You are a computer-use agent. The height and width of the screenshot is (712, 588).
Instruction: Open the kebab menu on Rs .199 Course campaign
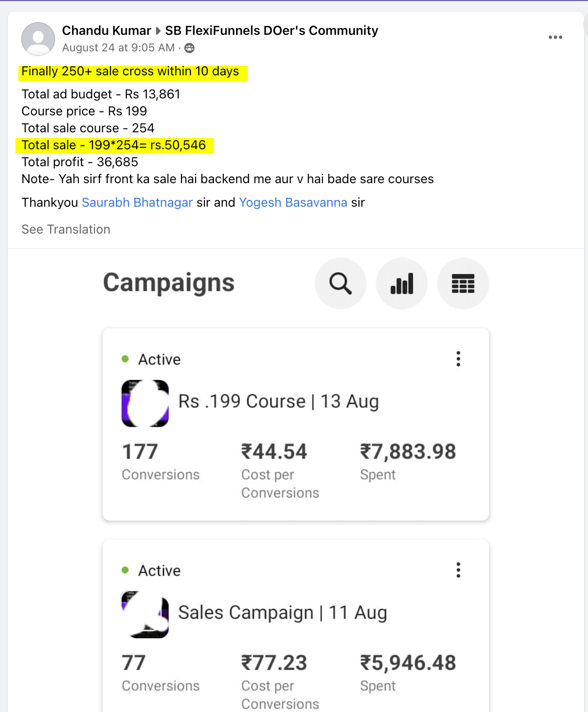458,359
